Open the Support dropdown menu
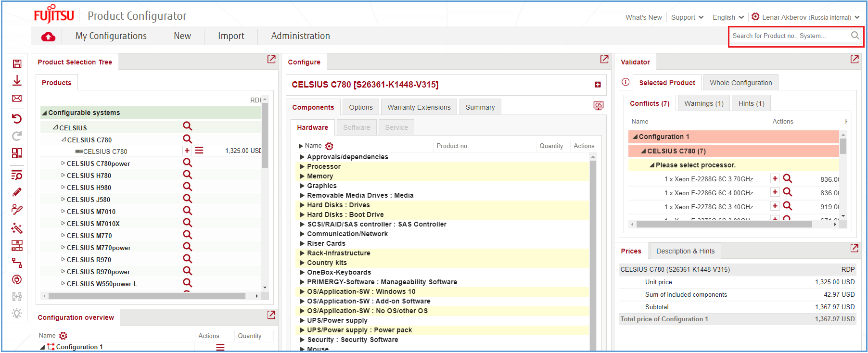 687,17
